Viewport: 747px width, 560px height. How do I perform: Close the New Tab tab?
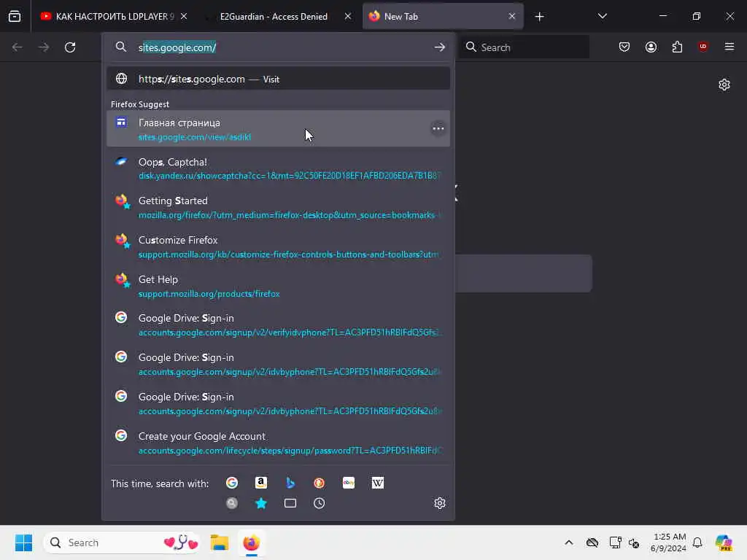click(511, 17)
